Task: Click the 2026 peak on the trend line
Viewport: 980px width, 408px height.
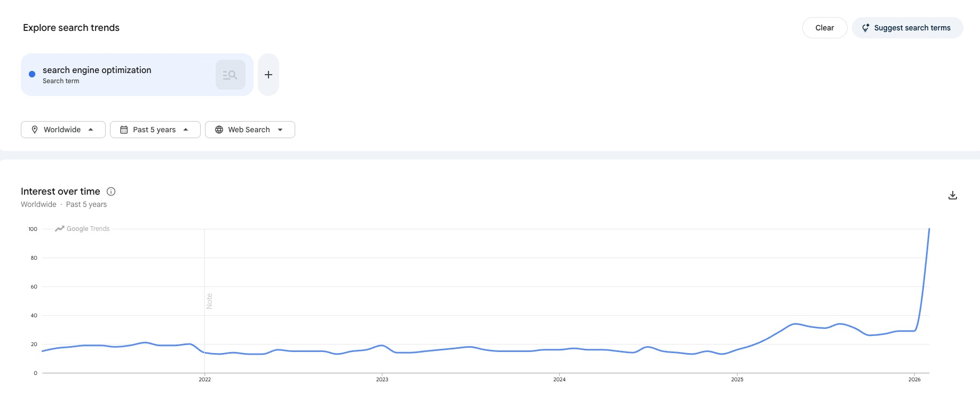Action: (x=929, y=230)
